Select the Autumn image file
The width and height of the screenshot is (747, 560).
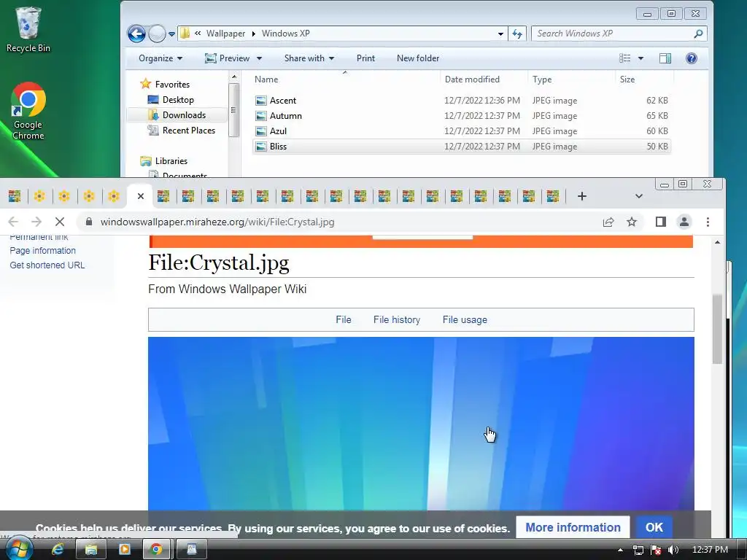click(x=461, y=116)
